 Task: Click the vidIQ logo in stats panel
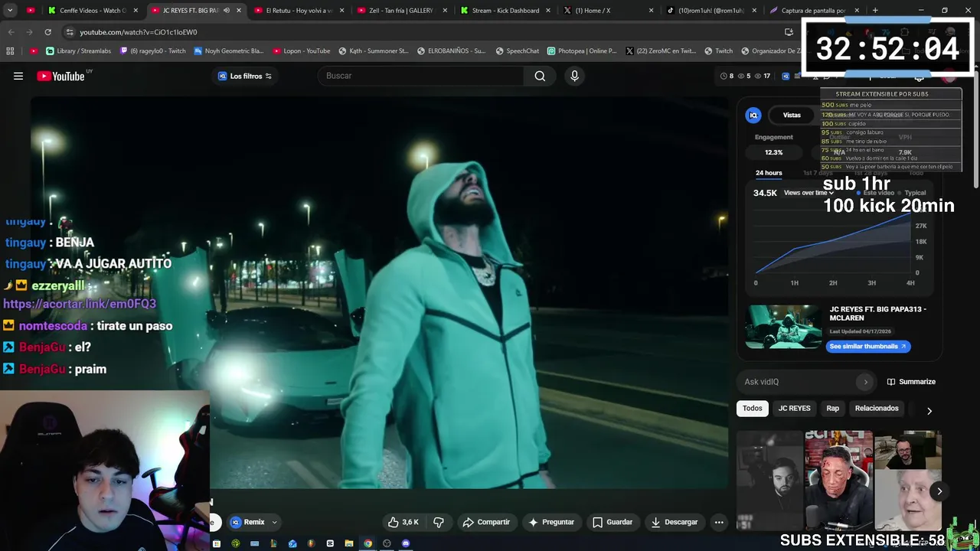(x=753, y=116)
